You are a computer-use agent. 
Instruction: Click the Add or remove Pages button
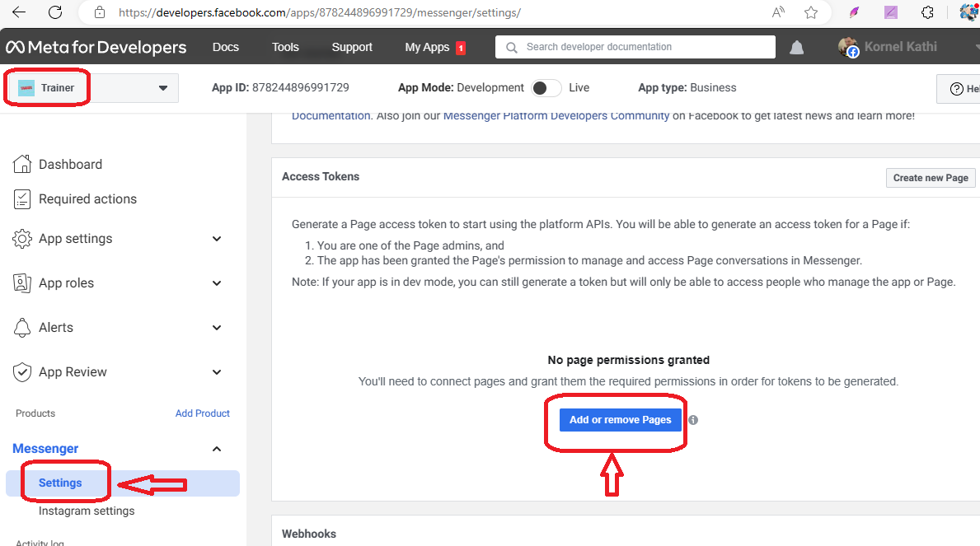620,420
